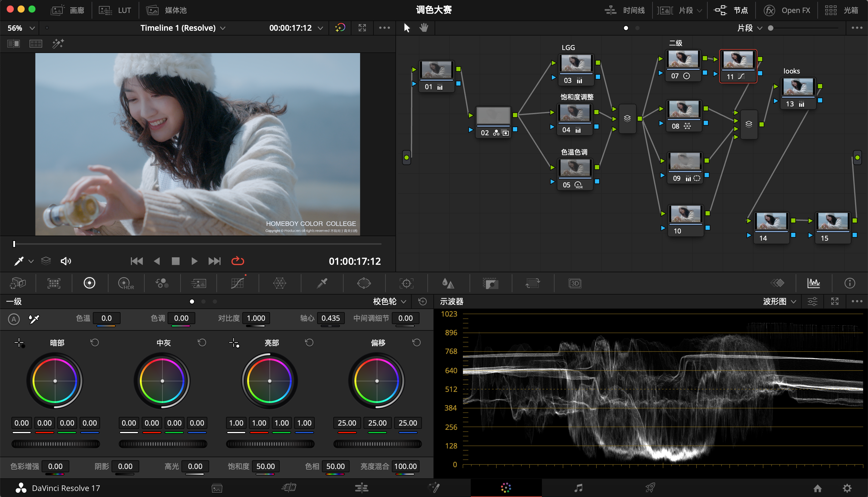Select the hand pan tool
Screen dimensions: 868x497
click(x=424, y=28)
